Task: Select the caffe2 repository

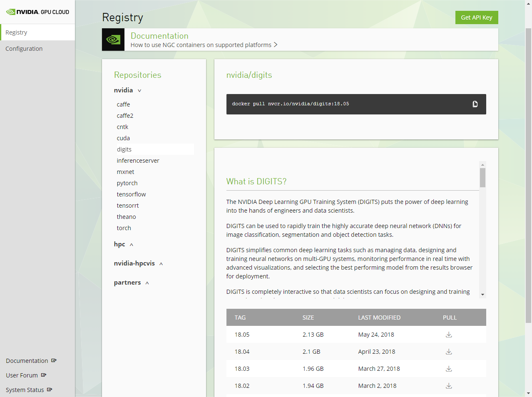Action: 125,116
